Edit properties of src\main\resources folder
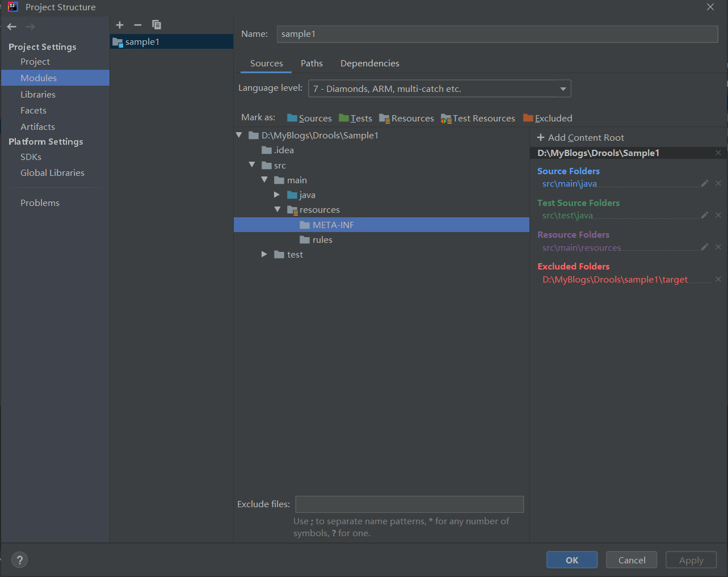The image size is (728, 577). pyautogui.click(x=705, y=247)
